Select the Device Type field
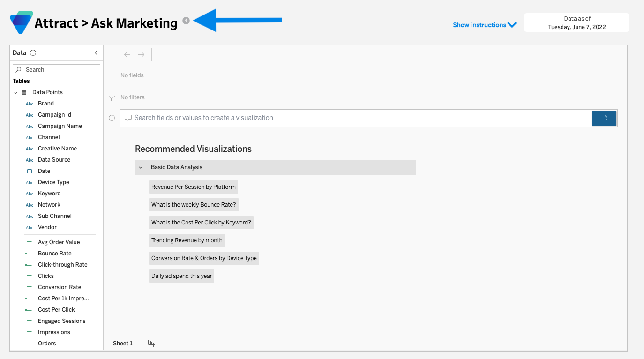644x359 pixels. tap(53, 182)
